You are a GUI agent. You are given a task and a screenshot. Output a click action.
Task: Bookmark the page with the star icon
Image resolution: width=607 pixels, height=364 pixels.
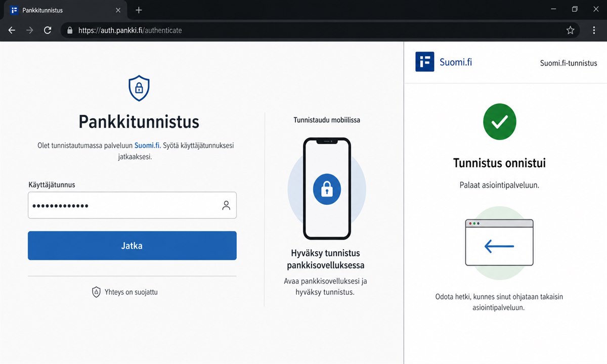tap(570, 30)
